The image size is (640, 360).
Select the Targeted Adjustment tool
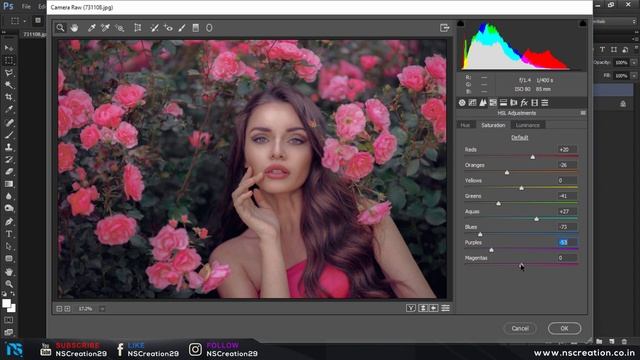(120, 28)
